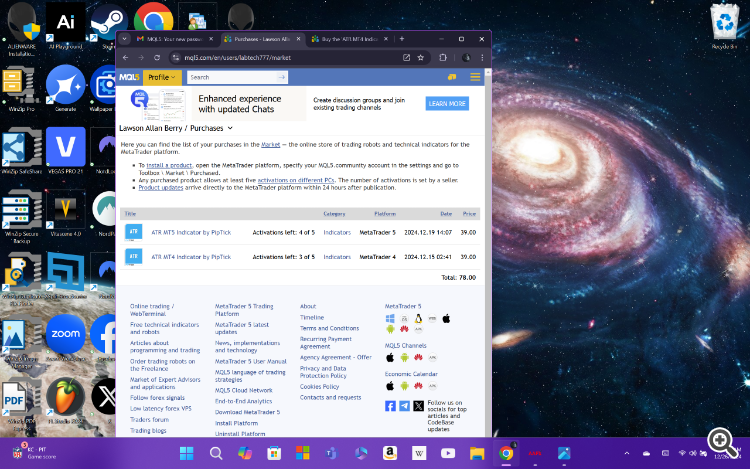Open the Recycle Bin desktop icon
Viewport: 750px width, 469px height.
point(724,26)
